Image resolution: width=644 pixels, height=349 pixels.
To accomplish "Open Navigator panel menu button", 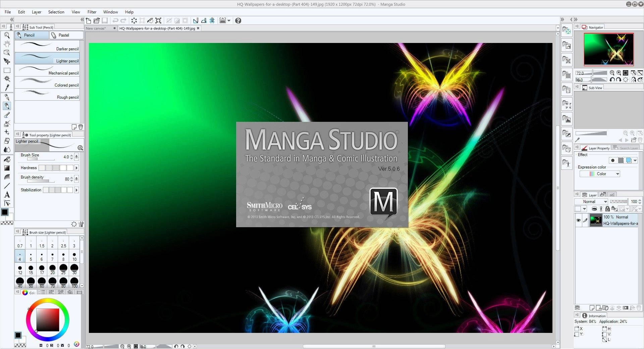I will coord(577,27).
